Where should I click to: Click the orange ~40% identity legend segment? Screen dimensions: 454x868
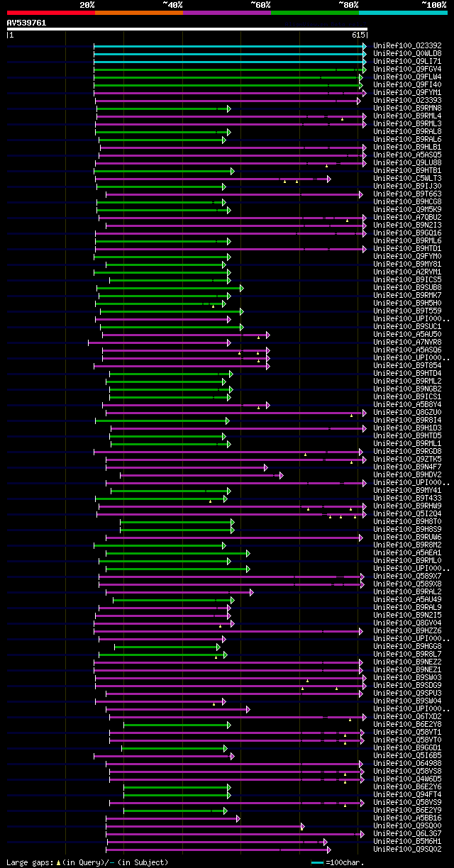(x=139, y=12)
